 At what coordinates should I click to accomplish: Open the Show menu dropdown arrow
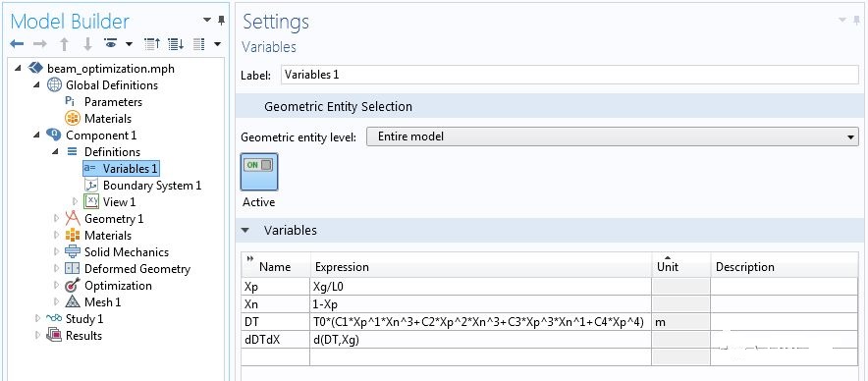(129, 44)
